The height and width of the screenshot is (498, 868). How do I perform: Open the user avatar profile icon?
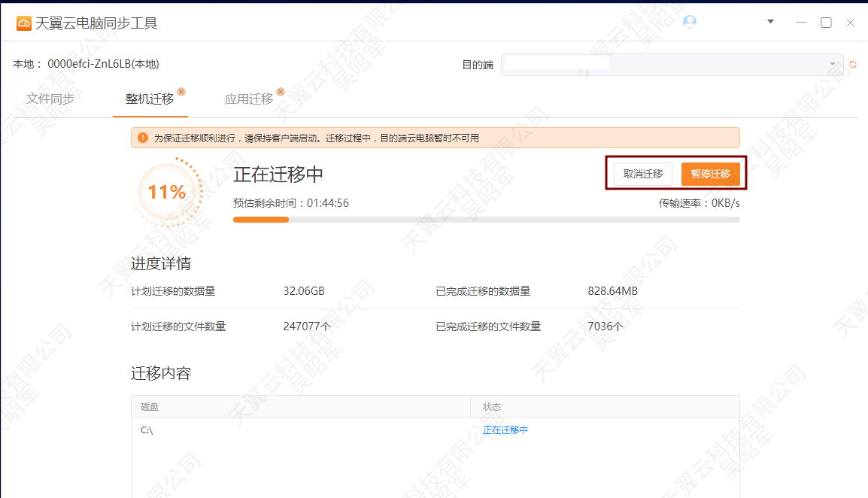[689, 22]
